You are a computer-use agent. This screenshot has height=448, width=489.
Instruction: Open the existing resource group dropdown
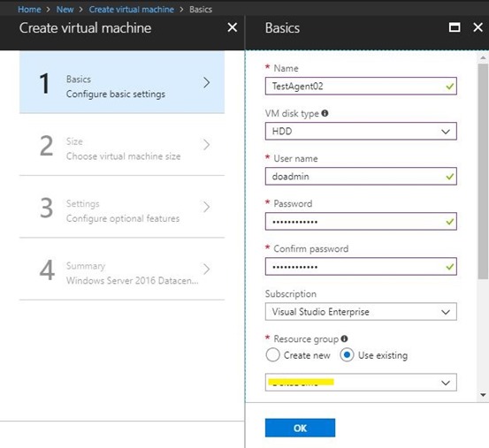(361, 383)
